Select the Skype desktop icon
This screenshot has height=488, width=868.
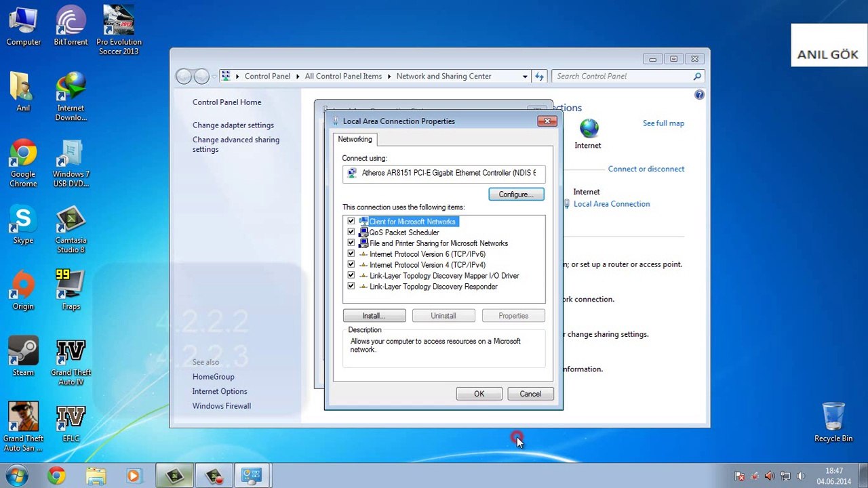(x=23, y=225)
